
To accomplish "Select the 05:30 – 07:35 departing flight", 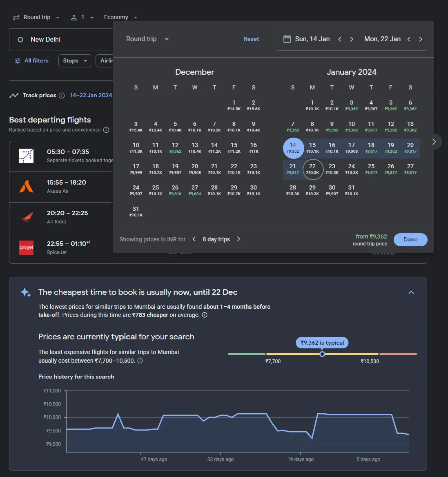I will pos(61,156).
